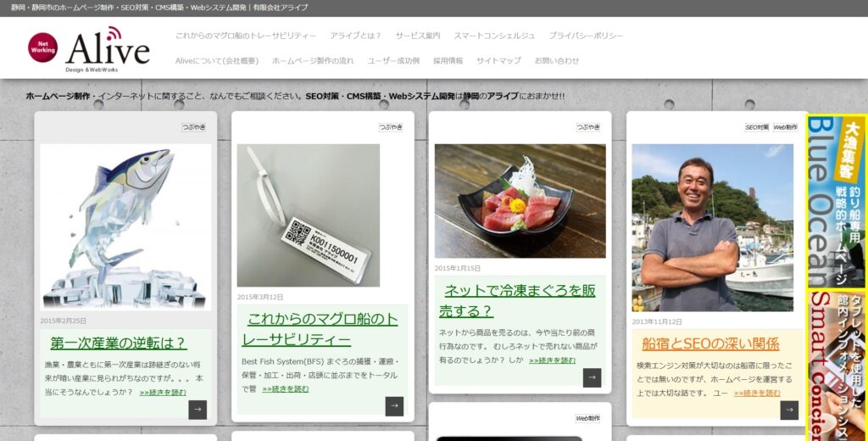Click arrow button on 第一次産業の逆転は？ card
This screenshot has height=441, width=868.
click(198, 410)
